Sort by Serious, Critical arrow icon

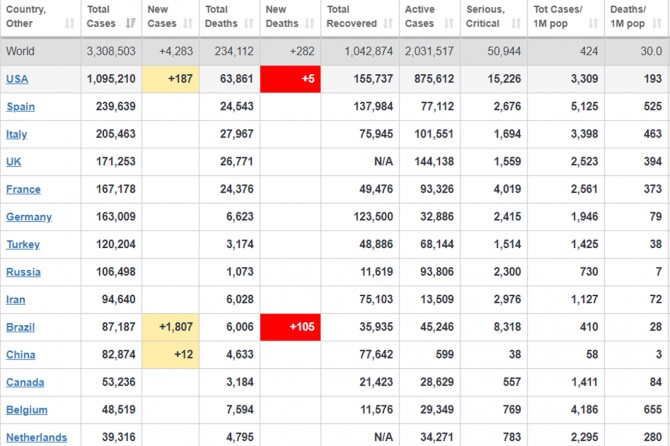coord(516,23)
